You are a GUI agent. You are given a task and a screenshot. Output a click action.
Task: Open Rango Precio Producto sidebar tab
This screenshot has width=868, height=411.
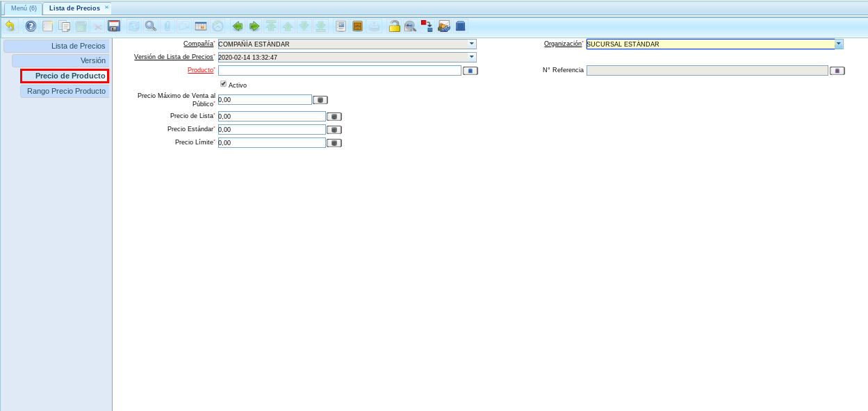point(65,91)
